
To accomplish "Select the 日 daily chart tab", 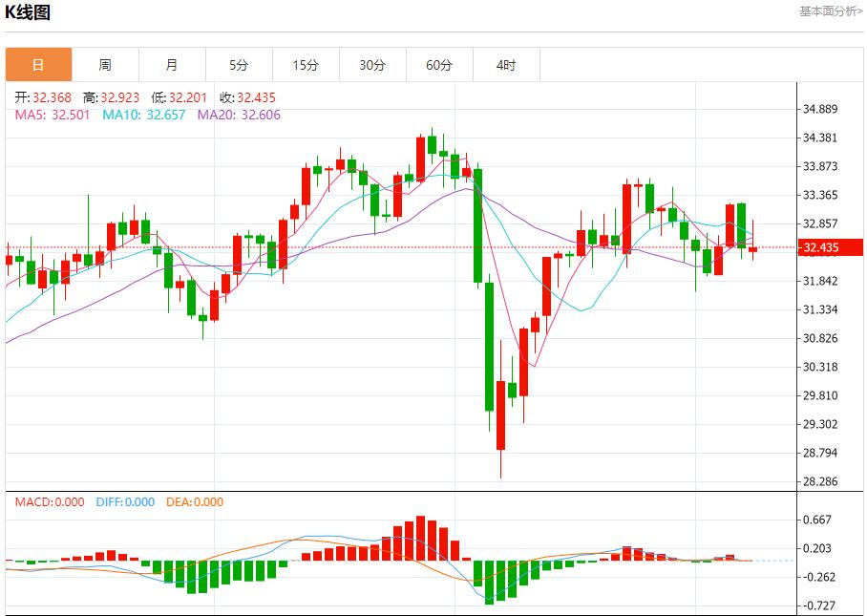I will pos(38,65).
